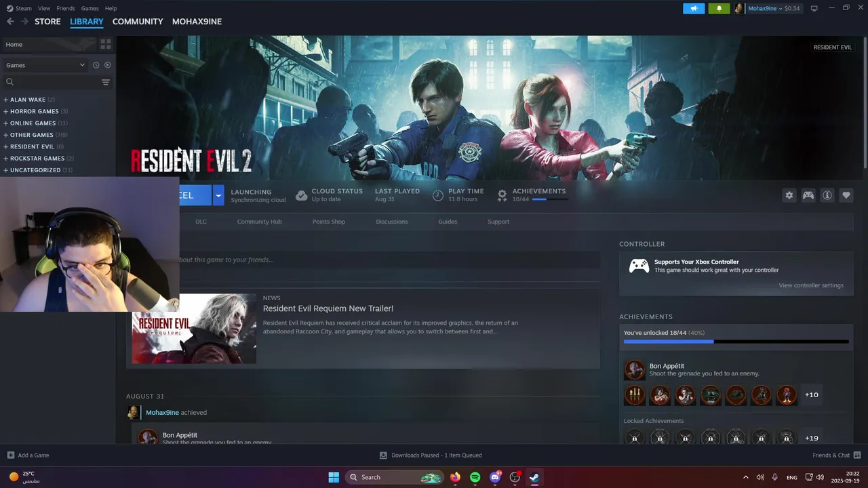Click the achievements ribbon icon in game bar
Viewport: 868px width, 488px height.
[x=502, y=196]
